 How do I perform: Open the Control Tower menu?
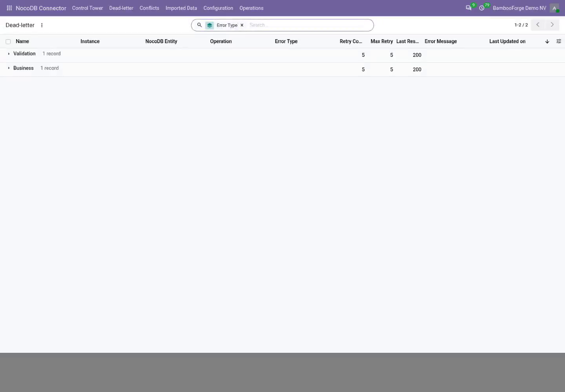tap(87, 8)
